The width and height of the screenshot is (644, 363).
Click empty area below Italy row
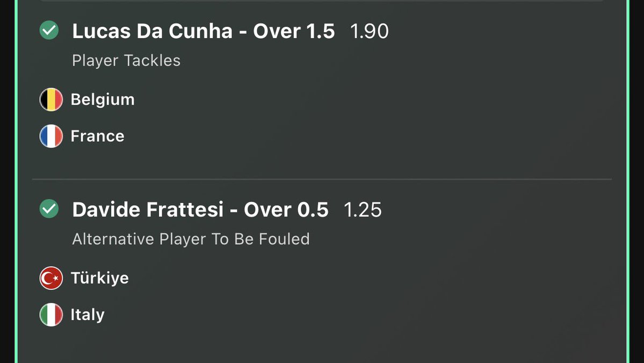[322, 345]
